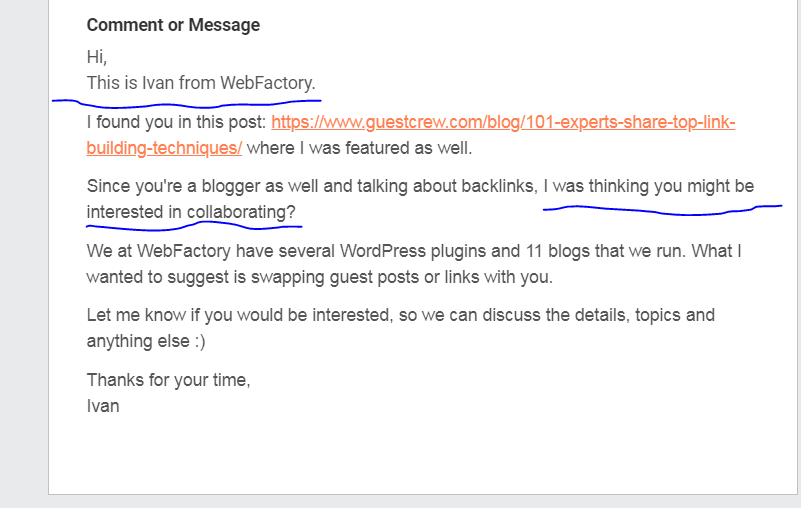
Task: Click the blue underline below "thinking you might be"
Action: pyautogui.click(x=660, y=210)
